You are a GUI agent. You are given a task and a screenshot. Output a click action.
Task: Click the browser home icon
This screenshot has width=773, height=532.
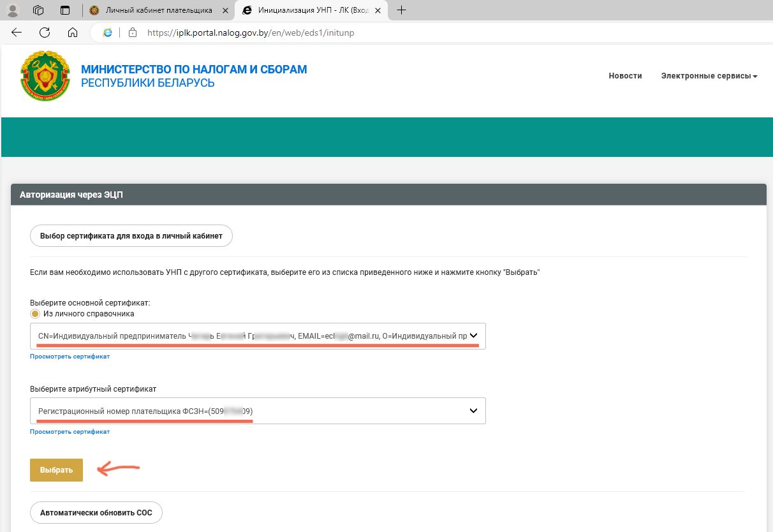point(73,33)
